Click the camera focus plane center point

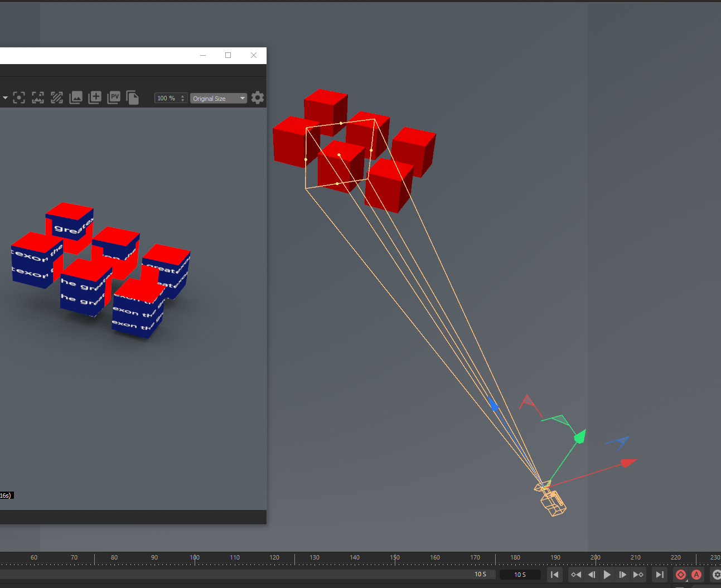(339, 154)
